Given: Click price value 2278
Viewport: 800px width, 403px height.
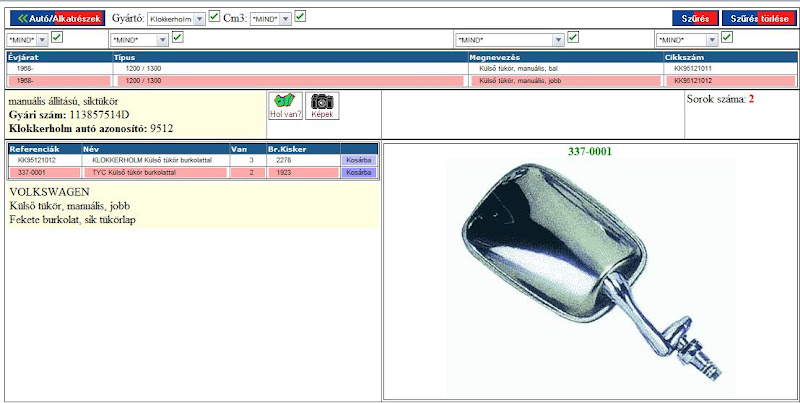Looking at the screenshot, I should 283,160.
